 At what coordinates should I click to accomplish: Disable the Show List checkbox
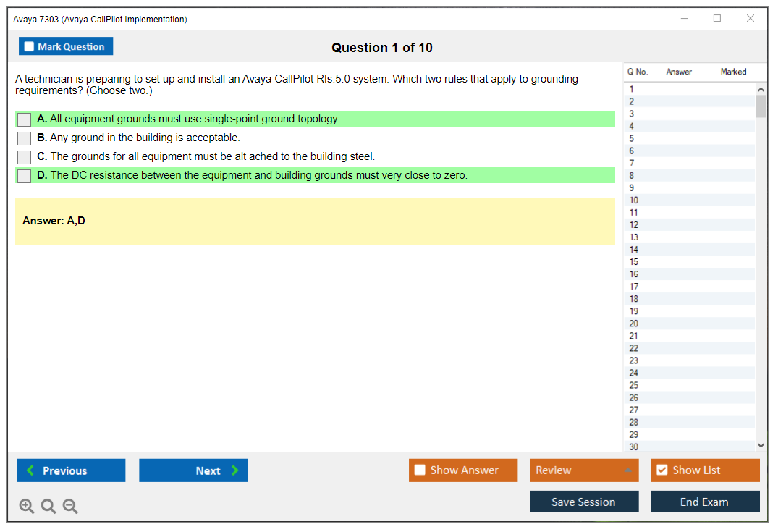[661, 470]
